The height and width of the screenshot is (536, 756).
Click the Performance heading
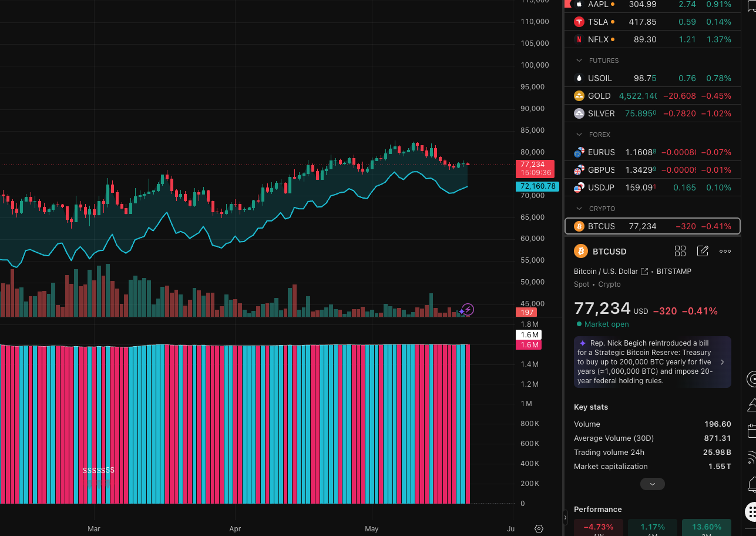(x=598, y=510)
